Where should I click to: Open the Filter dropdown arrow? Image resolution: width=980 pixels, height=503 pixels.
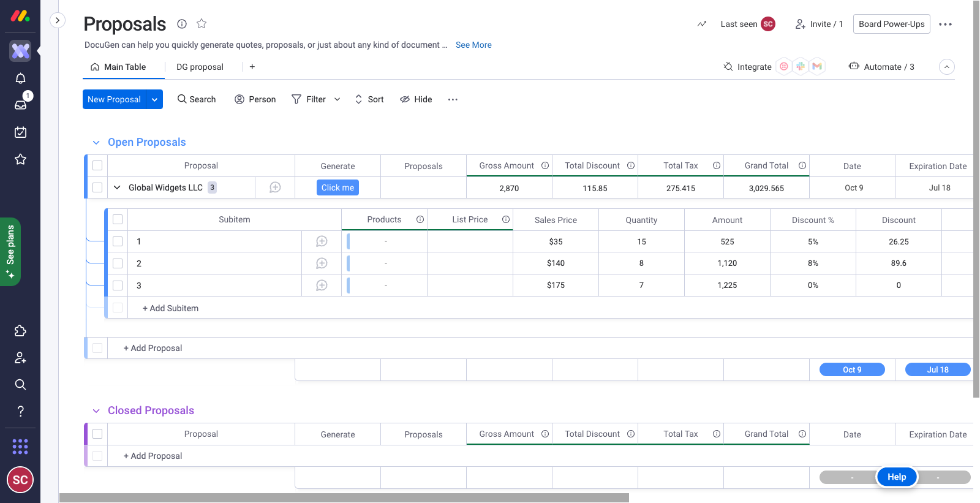[337, 99]
